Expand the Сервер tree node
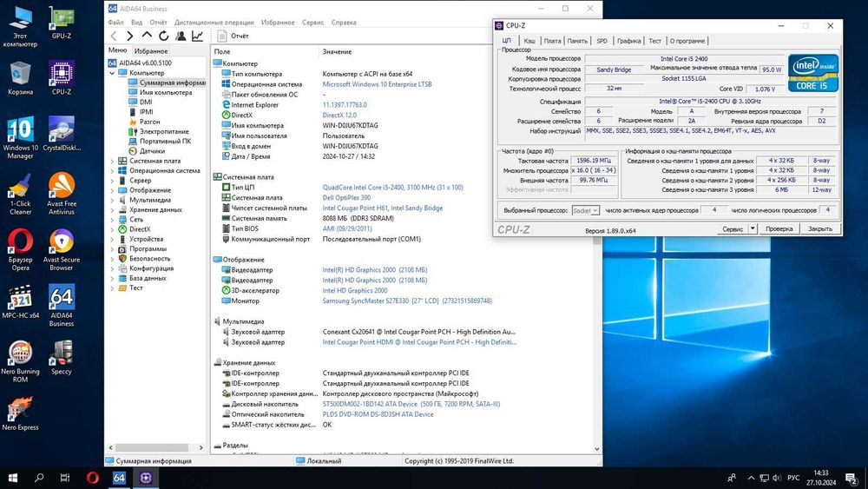 coord(112,181)
